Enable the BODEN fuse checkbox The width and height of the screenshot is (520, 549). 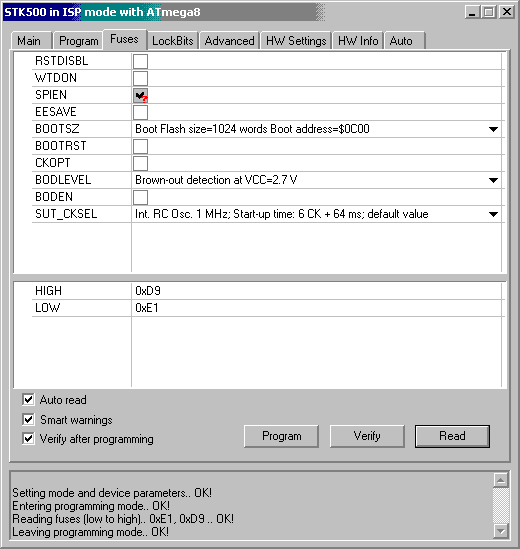[140, 197]
